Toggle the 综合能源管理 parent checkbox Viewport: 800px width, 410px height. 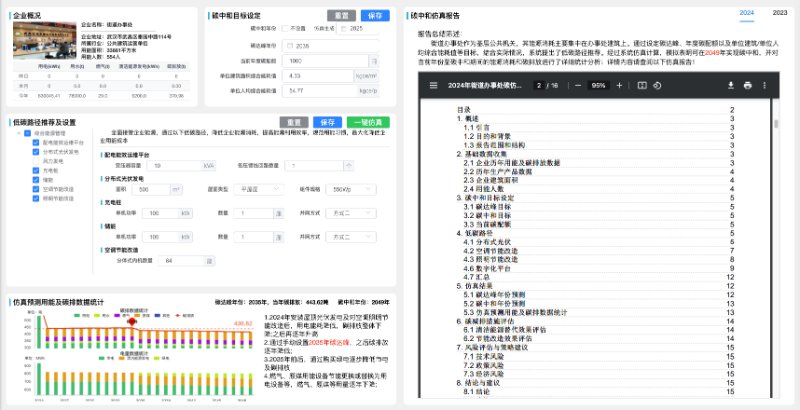pyautogui.click(x=28, y=134)
